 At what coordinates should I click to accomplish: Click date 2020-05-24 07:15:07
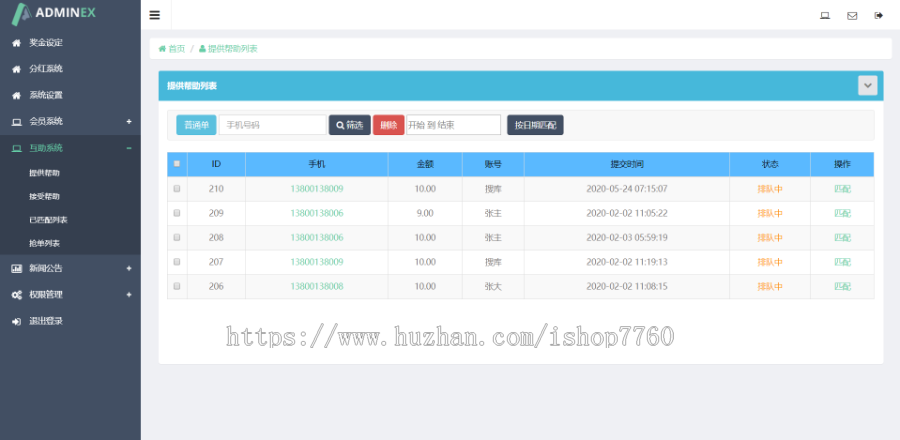pyautogui.click(x=627, y=189)
